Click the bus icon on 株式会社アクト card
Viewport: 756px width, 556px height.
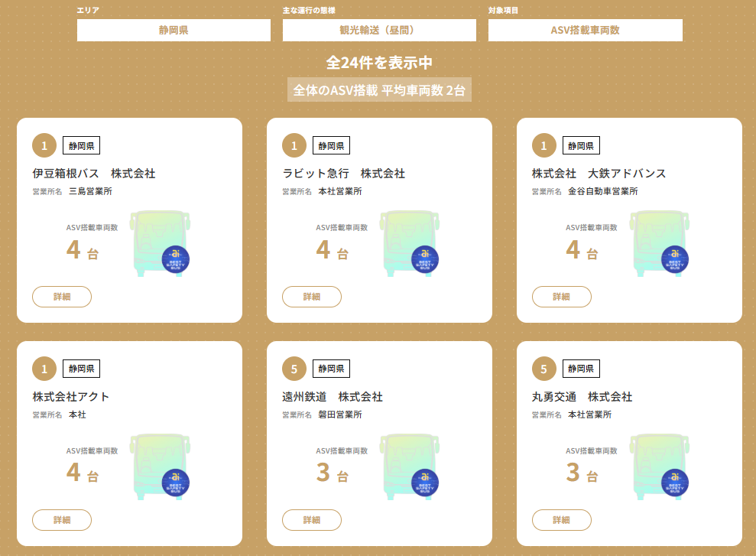(161, 467)
